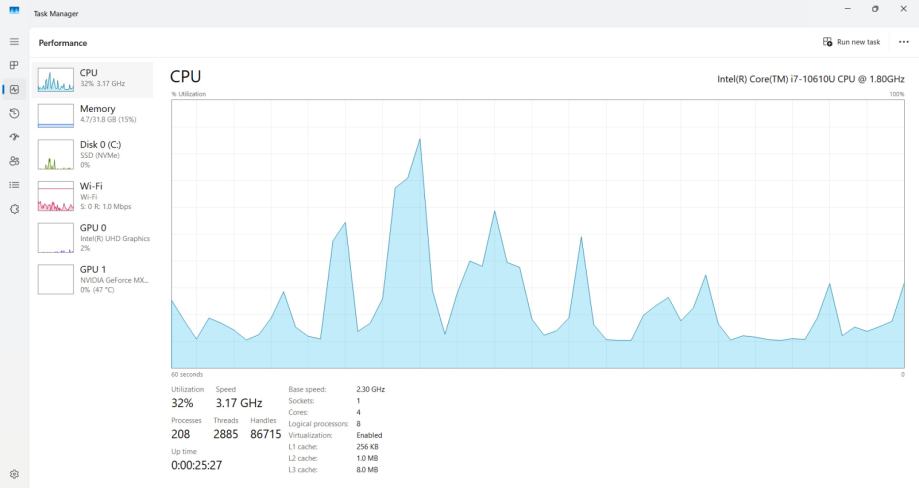Open the Services page icon
The width and height of the screenshot is (919, 488).
[14, 209]
